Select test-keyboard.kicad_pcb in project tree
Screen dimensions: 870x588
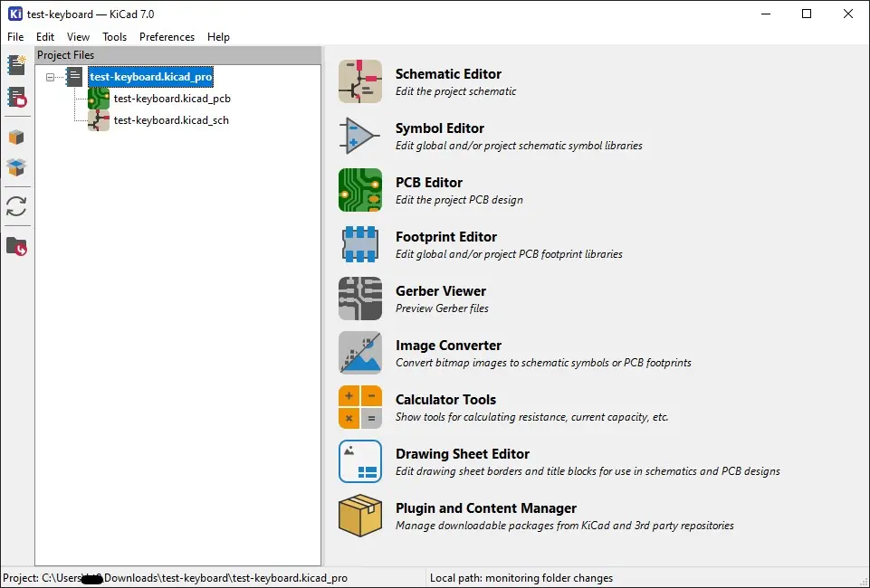click(x=172, y=99)
